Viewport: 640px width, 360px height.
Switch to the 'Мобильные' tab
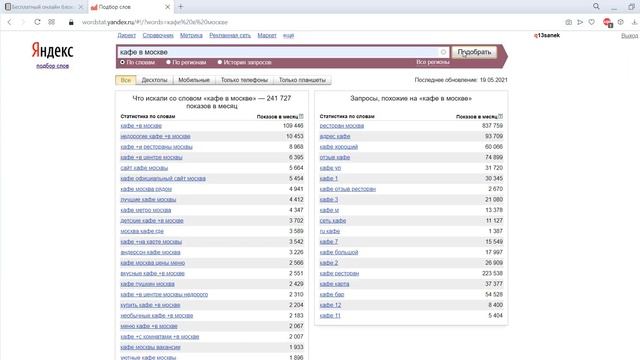point(194,80)
